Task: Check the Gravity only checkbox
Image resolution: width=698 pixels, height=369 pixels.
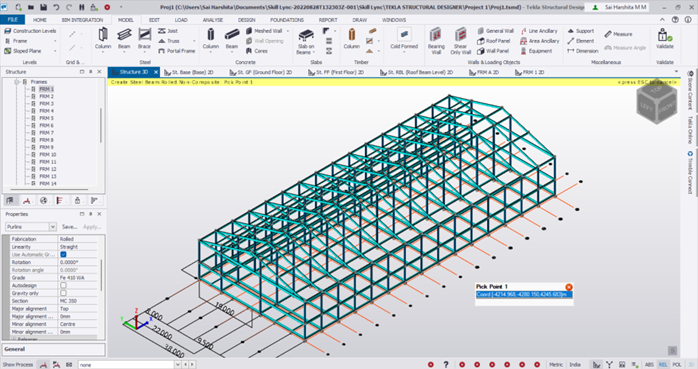Action: click(63, 293)
